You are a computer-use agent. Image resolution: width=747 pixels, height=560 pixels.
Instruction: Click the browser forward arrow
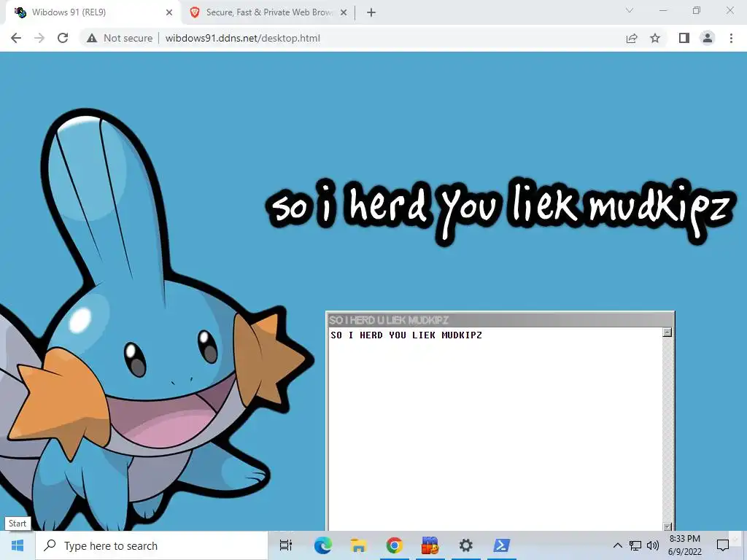pos(39,38)
